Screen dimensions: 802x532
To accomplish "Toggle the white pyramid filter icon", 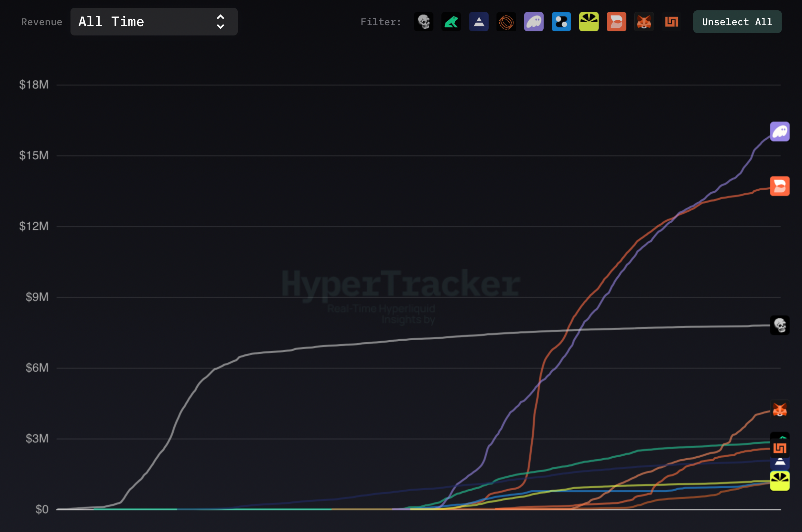I will pos(479,22).
